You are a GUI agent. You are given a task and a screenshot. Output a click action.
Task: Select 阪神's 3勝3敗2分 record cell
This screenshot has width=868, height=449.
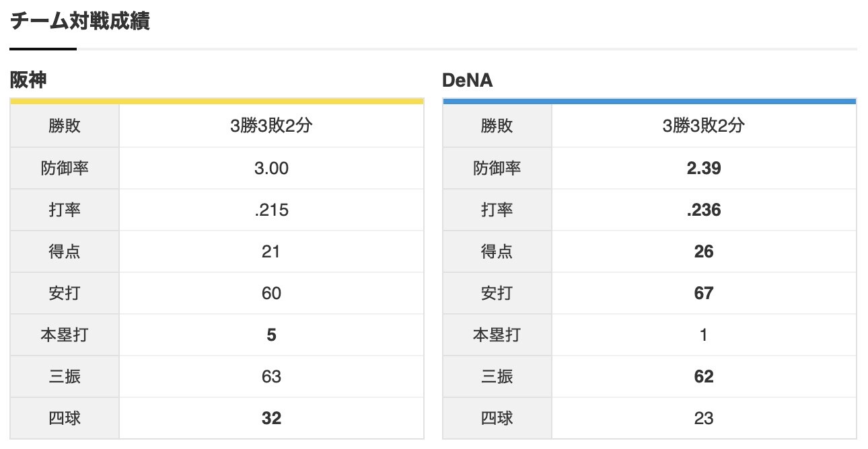[x=271, y=126]
